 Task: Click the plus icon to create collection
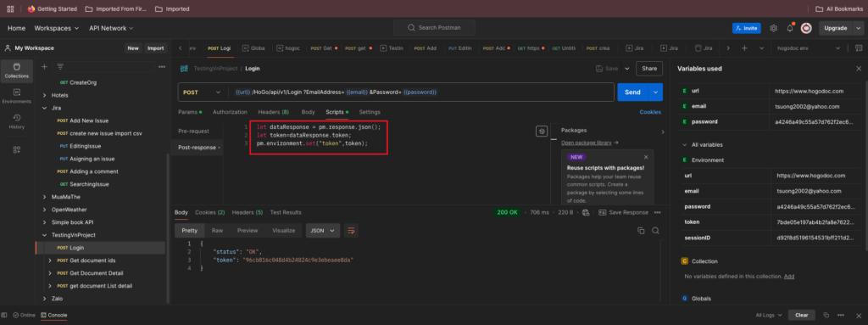[45, 66]
